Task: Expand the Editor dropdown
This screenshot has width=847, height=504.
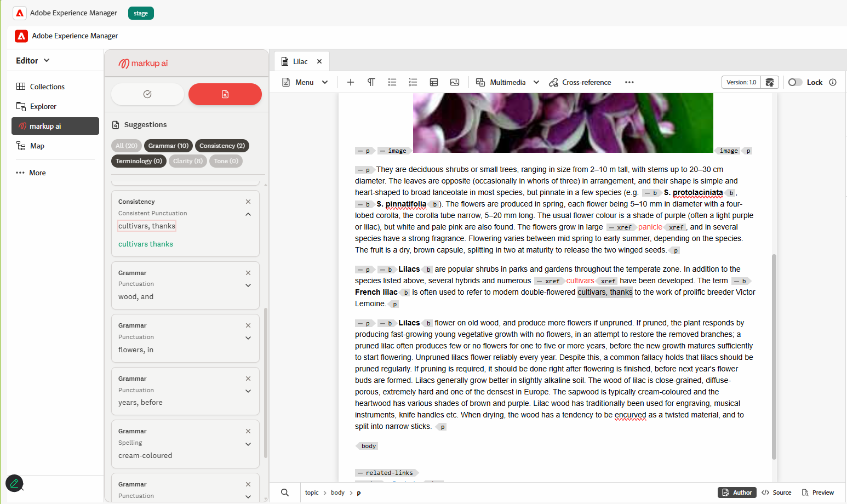Action: tap(33, 61)
